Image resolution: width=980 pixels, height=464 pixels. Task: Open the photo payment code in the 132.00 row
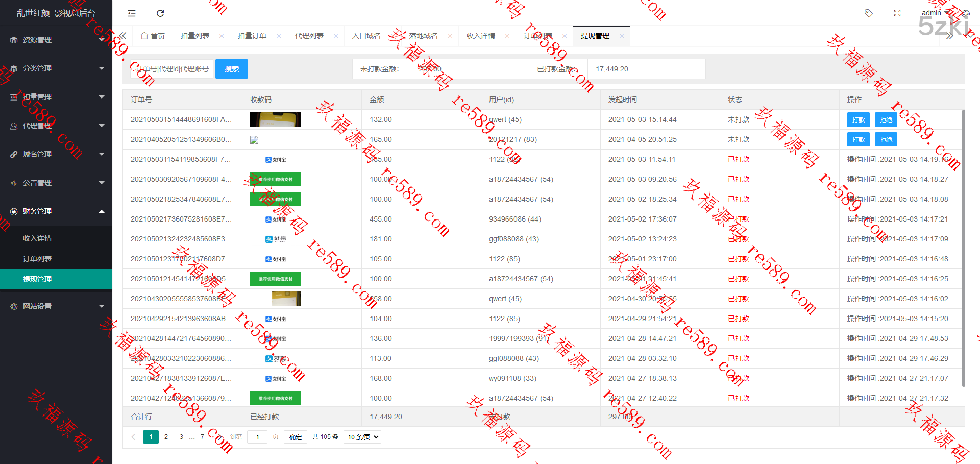click(276, 119)
